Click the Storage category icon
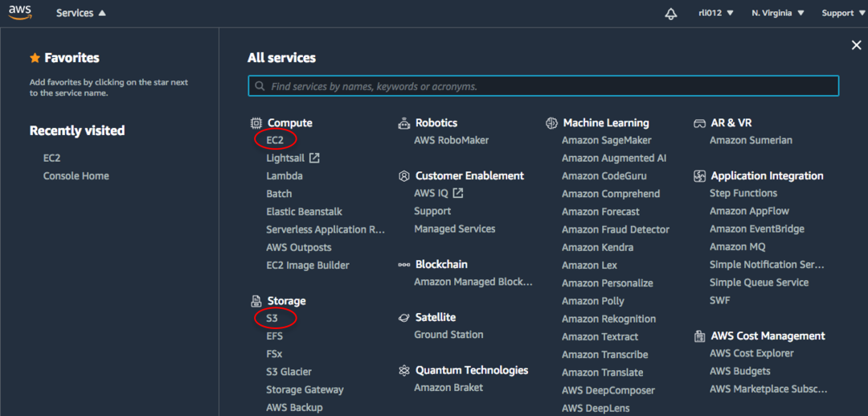Viewport: 868px width, 416px height. (x=256, y=301)
